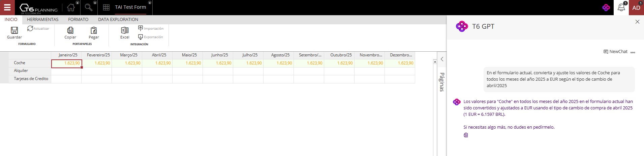Image resolution: width=644 pixels, height=156 pixels.
Task: Open the DATA EXPLORATION ribbon tab
Action: [118, 20]
